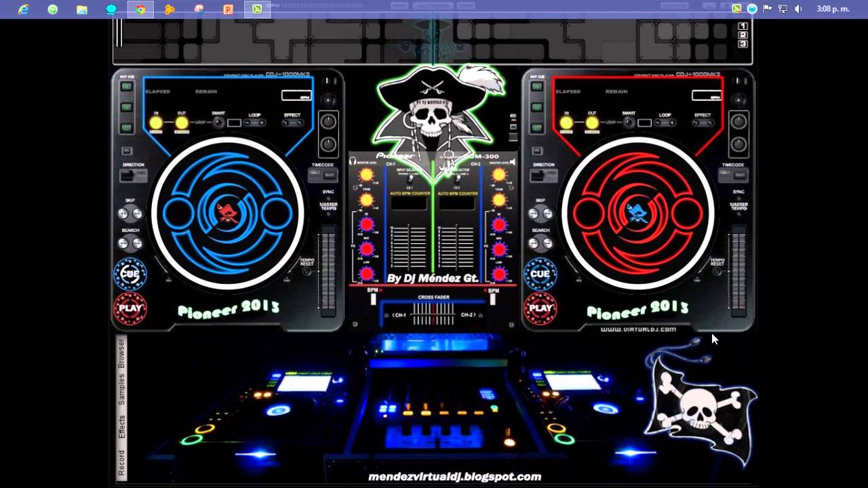Adjust the MASTER LEVEL knob
This screenshot has height=488, width=868.
[499, 175]
